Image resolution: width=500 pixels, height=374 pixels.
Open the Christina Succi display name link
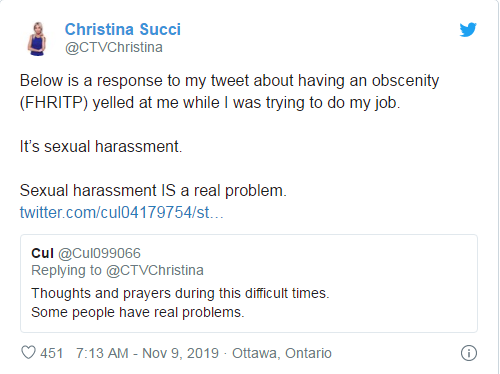[x=123, y=29]
